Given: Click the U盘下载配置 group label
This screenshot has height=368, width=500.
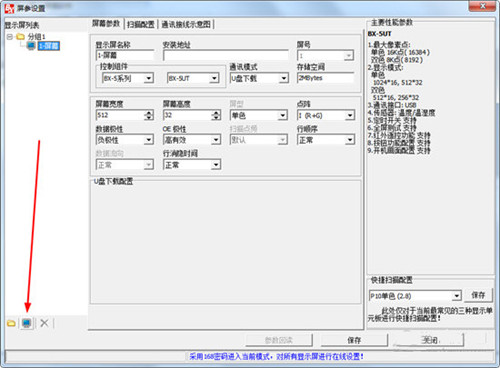Looking at the screenshot, I should point(113,181).
